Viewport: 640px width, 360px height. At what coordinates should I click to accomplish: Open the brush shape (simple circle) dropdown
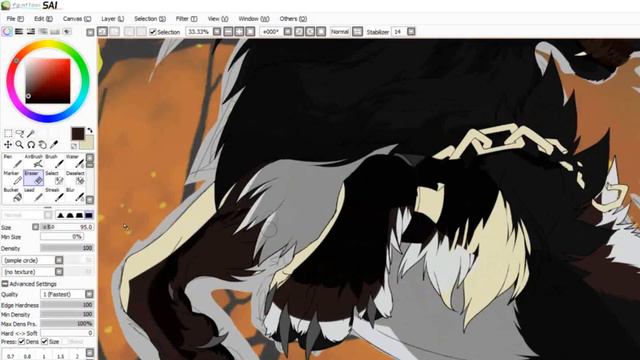[x=59, y=260]
